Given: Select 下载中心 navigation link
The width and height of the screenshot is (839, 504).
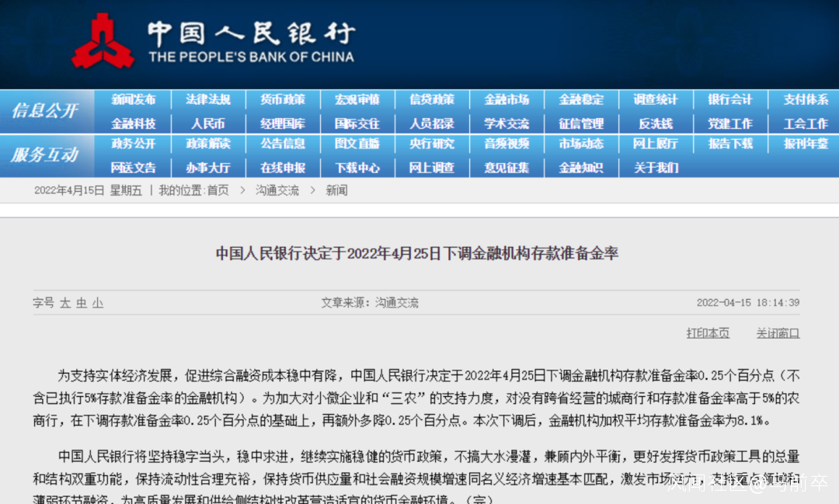Looking at the screenshot, I should (x=357, y=168).
